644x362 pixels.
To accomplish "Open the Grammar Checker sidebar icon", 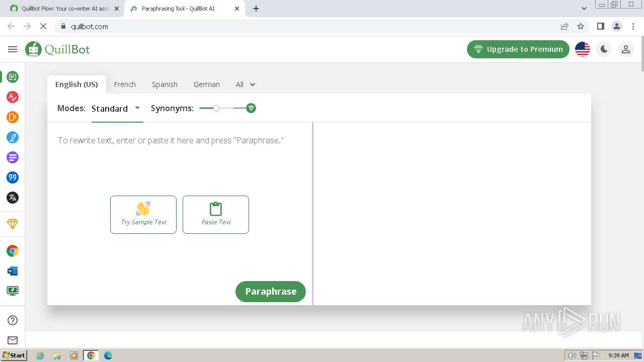I will pyautogui.click(x=13, y=97).
